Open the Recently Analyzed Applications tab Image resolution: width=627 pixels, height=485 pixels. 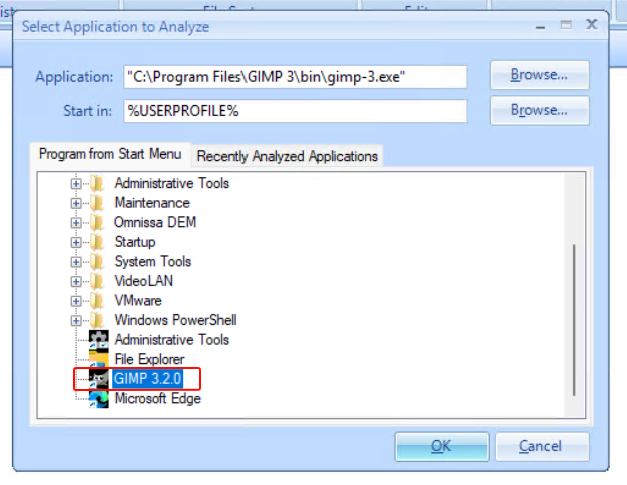tap(287, 156)
